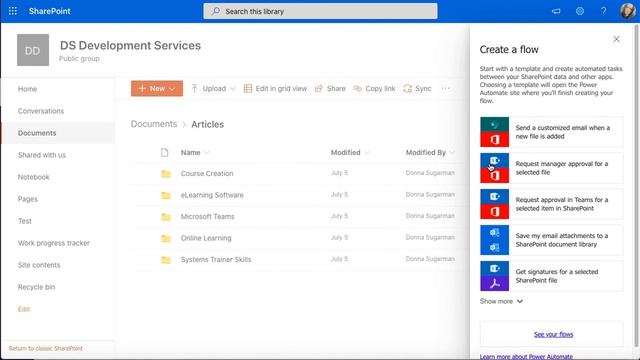The height and width of the screenshot is (360, 640).
Task: Select Get signatures for selected SharePoint file
Action: [551, 276]
